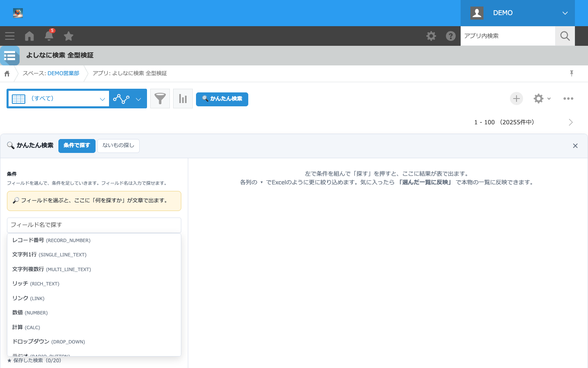Open the hamburger menu icon
The image size is (588, 368).
pyautogui.click(x=10, y=36)
